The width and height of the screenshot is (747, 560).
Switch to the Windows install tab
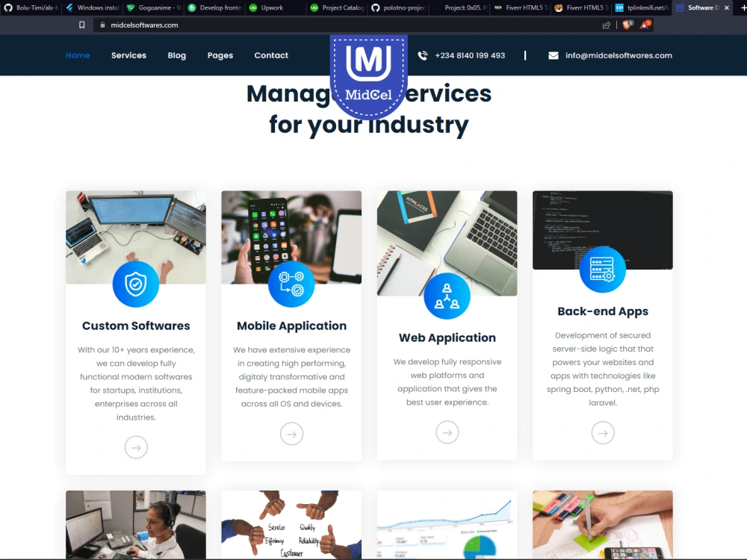tap(92, 7)
